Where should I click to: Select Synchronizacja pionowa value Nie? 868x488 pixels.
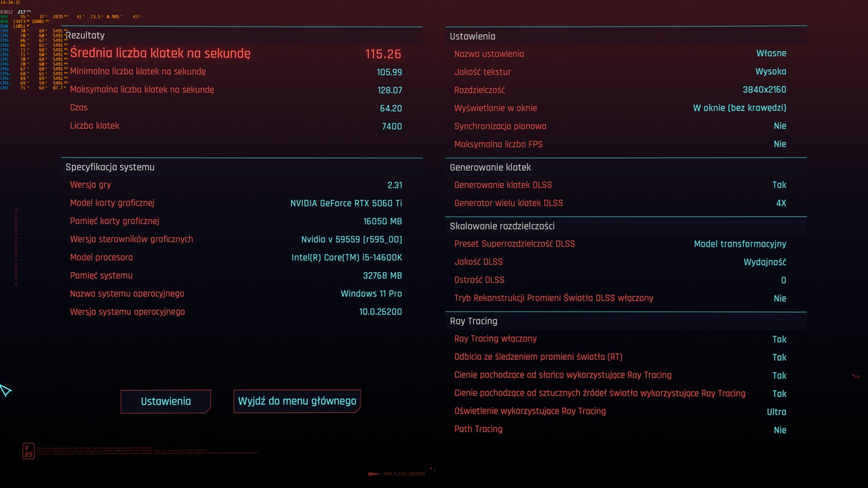(x=780, y=126)
